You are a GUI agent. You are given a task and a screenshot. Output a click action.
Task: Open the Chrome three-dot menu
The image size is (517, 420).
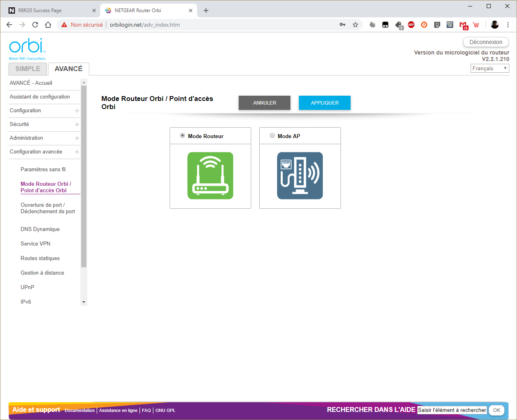point(508,25)
